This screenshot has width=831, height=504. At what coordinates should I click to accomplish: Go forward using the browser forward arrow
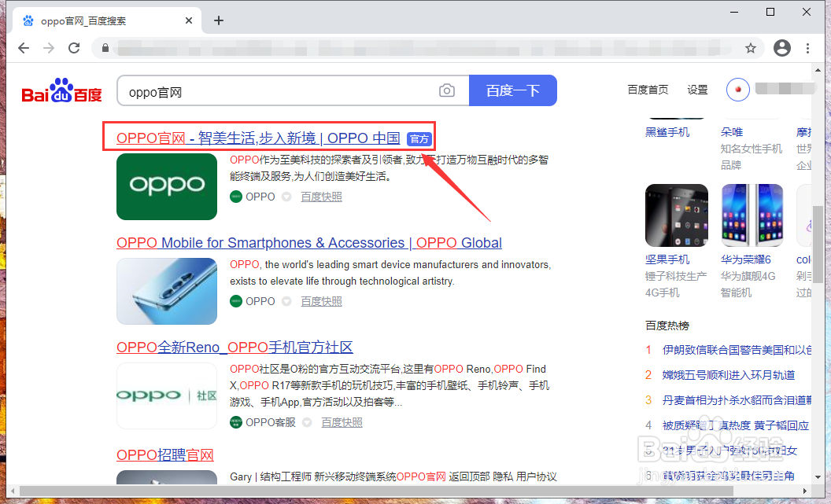pos(49,48)
